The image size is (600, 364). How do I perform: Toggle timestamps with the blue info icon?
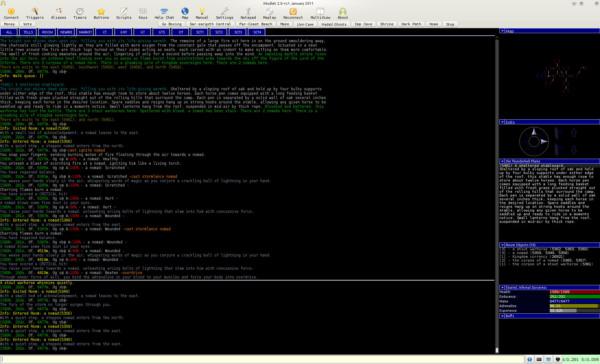[530, 359]
